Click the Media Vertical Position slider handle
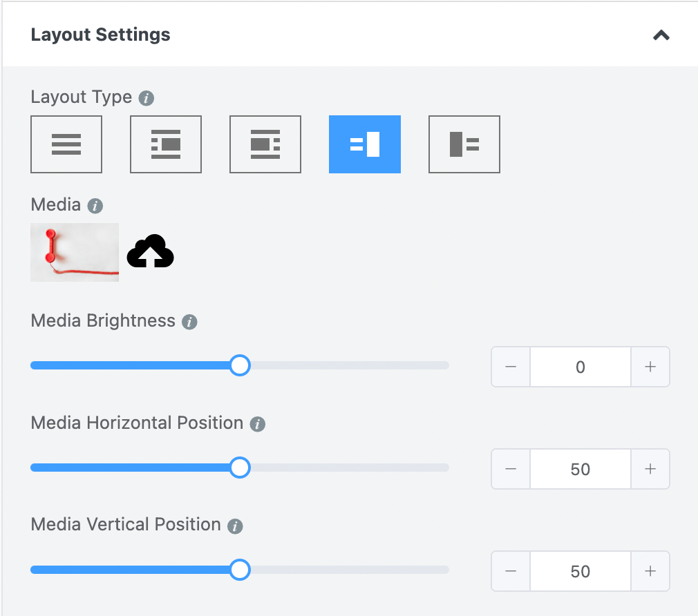This screenshot has width=698, height=616. 240,570
